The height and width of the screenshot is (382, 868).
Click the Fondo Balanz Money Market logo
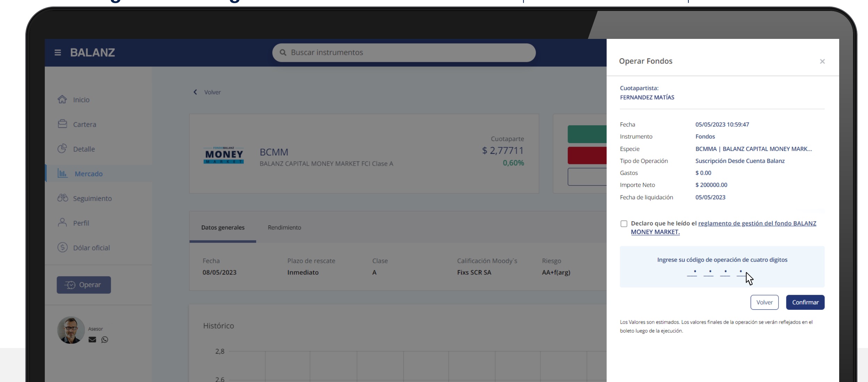224,155
